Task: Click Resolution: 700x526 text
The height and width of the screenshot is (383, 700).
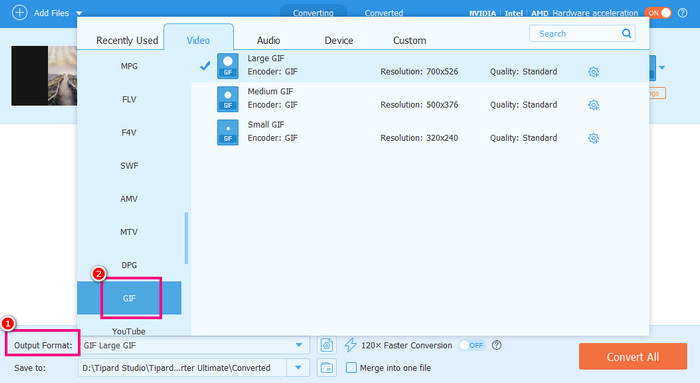Action: 419,71
